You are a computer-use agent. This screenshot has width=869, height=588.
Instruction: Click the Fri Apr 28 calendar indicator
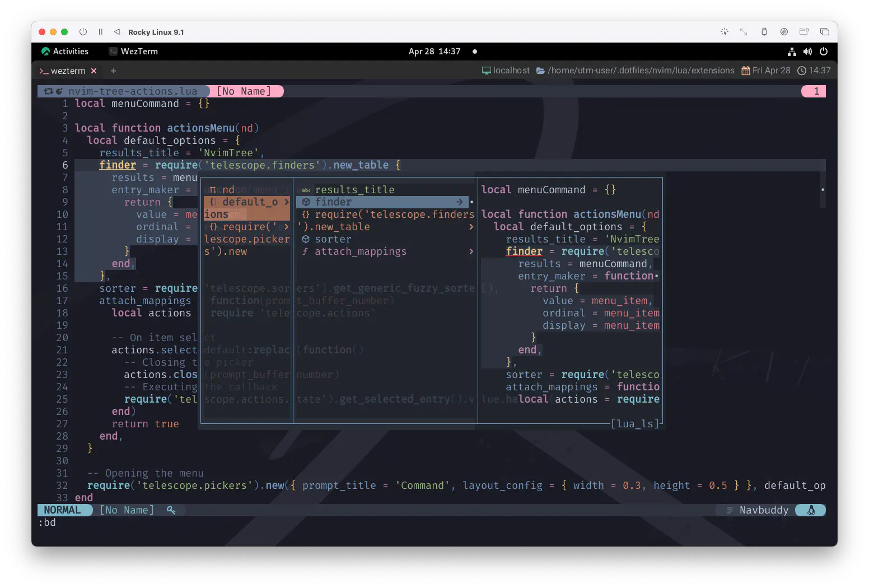(x=766, y=71)
